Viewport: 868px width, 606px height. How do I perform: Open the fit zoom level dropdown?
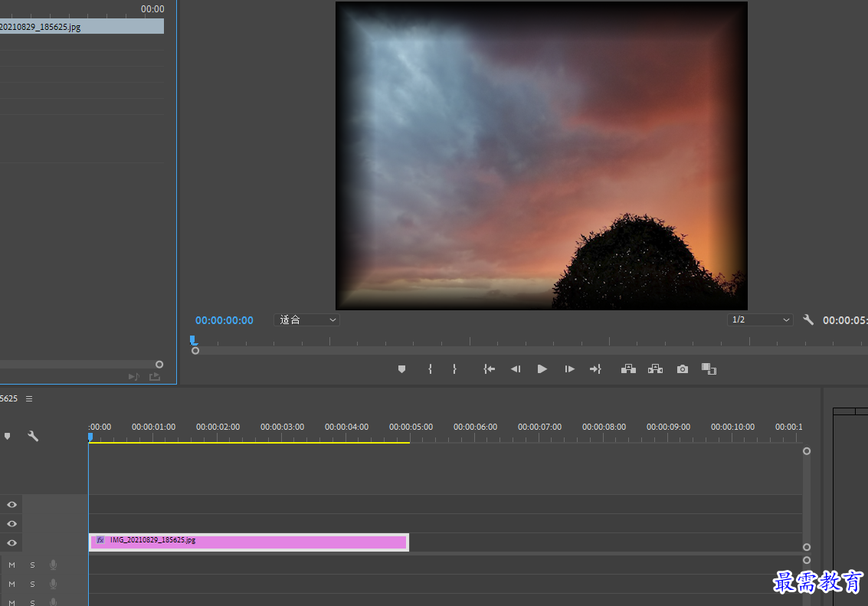coord(306,320)
